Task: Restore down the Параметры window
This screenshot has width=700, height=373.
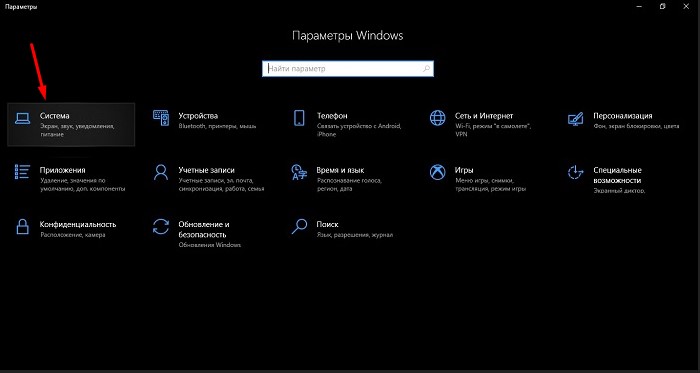Action: 662,6
